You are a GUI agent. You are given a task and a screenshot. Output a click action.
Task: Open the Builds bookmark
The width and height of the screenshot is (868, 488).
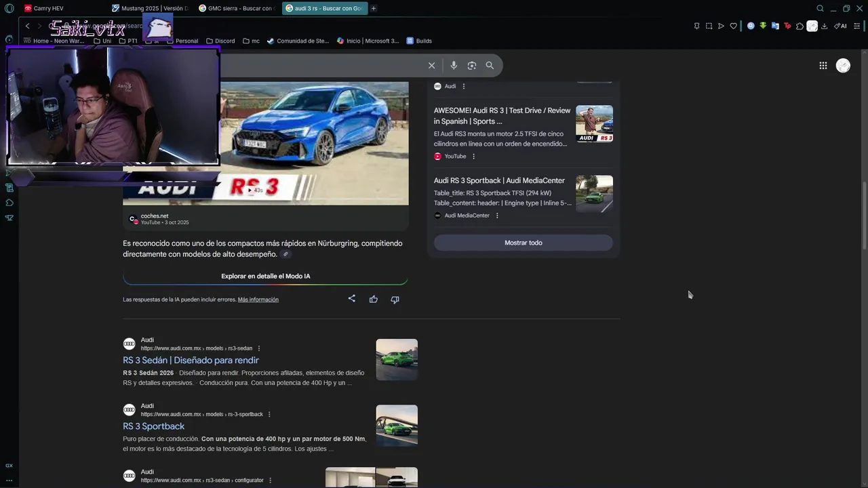point(419,41)
